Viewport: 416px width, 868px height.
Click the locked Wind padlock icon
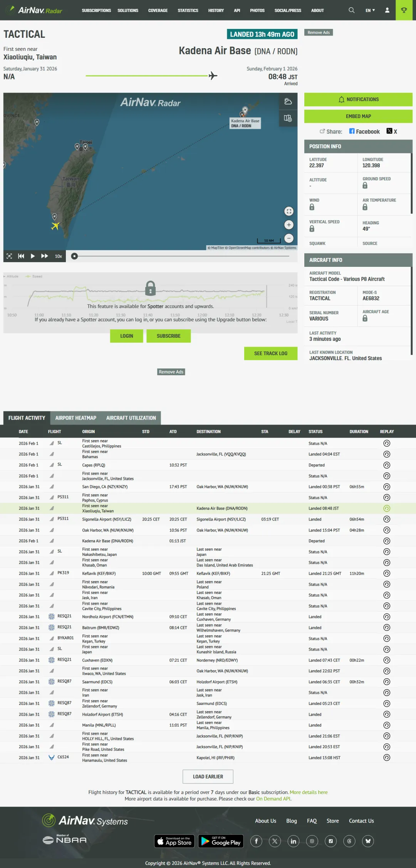tap(312, 207)
